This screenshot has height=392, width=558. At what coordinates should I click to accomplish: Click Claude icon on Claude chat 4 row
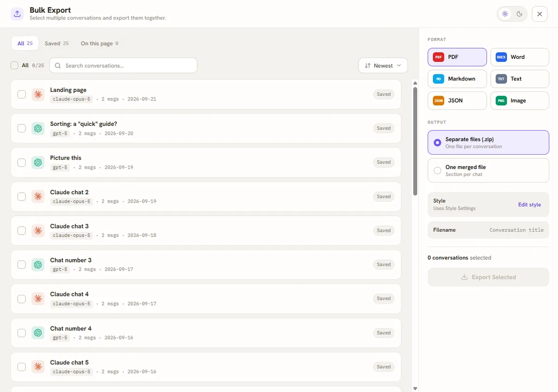pos(38,298)
